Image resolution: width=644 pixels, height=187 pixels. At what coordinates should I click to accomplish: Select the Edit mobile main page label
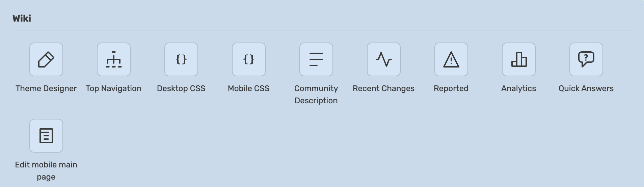[x=46, y=171]
